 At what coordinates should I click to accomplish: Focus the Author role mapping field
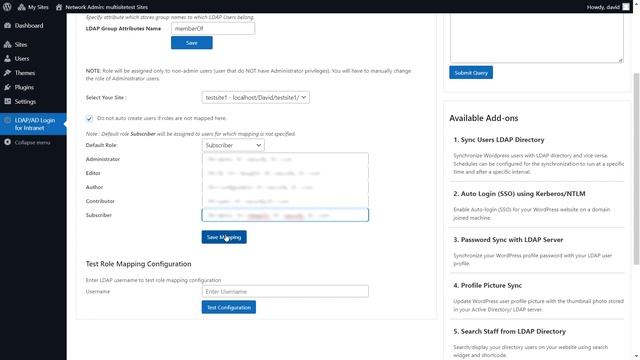(x=285, y=187)
